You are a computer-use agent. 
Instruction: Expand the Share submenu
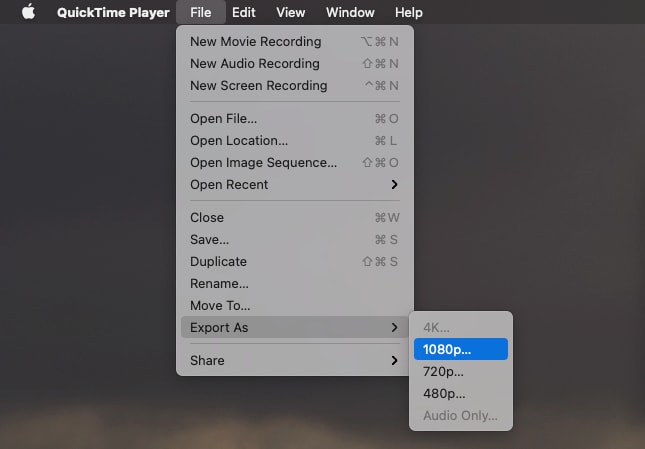[x=295, y=361]
